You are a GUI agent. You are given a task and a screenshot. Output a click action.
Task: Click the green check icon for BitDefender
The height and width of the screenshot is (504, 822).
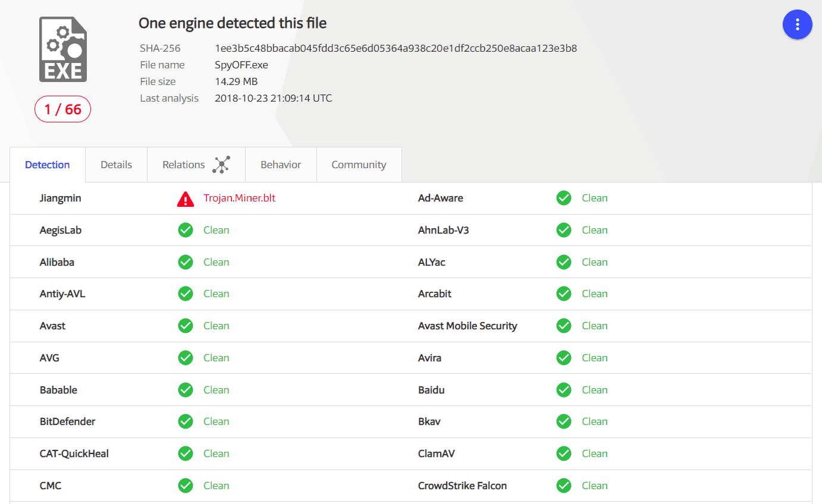pos(186,421)
